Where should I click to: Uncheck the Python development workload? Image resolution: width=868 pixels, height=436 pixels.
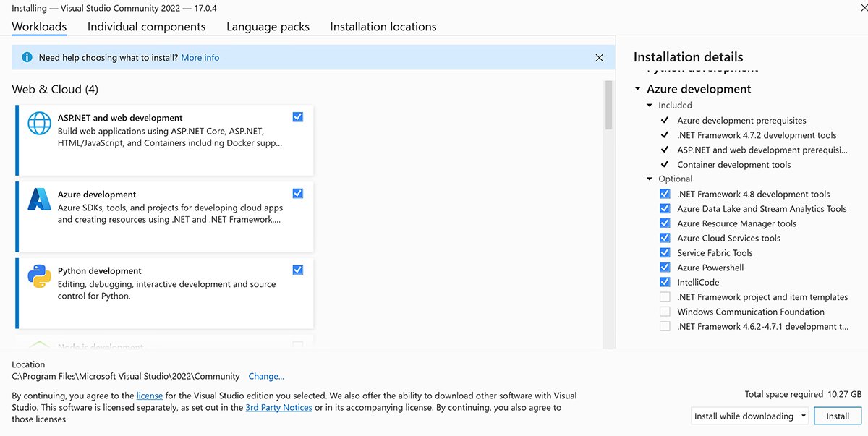point(297,269)
